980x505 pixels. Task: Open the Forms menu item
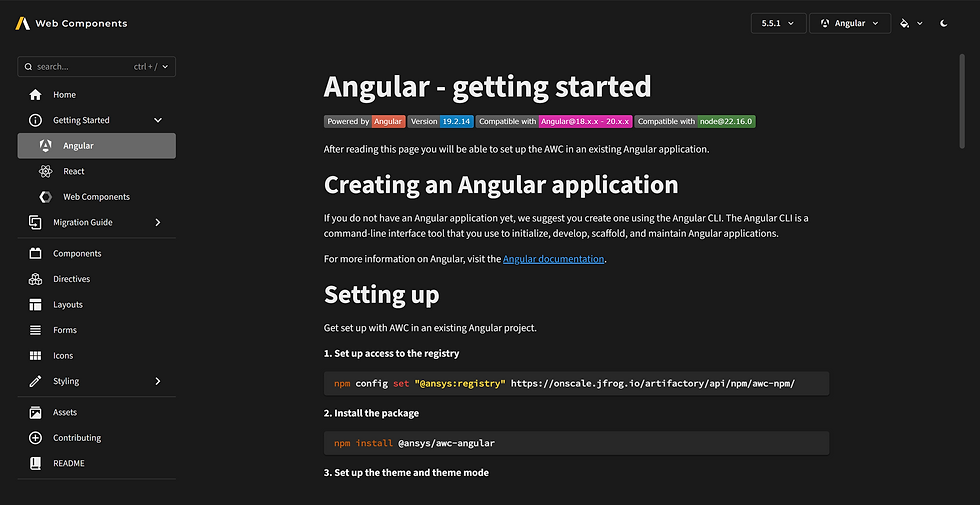pyautogui.click(x=96, y=330)
